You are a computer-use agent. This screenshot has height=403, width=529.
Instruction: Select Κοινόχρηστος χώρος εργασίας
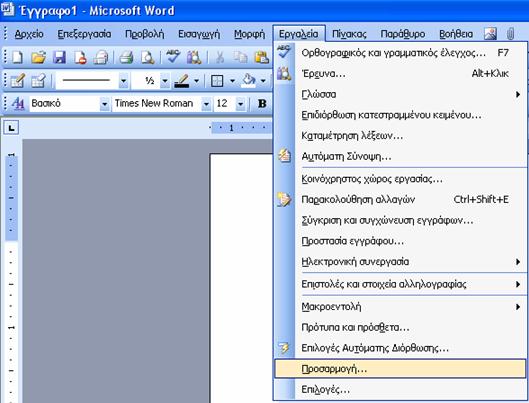click(x=400, y=179)
